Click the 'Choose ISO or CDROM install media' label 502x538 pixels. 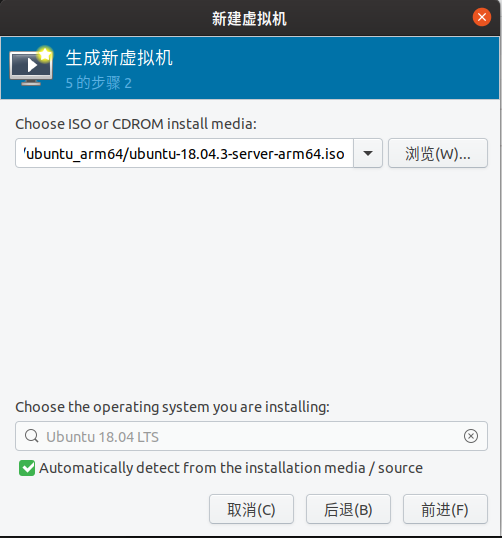[136, 124]
